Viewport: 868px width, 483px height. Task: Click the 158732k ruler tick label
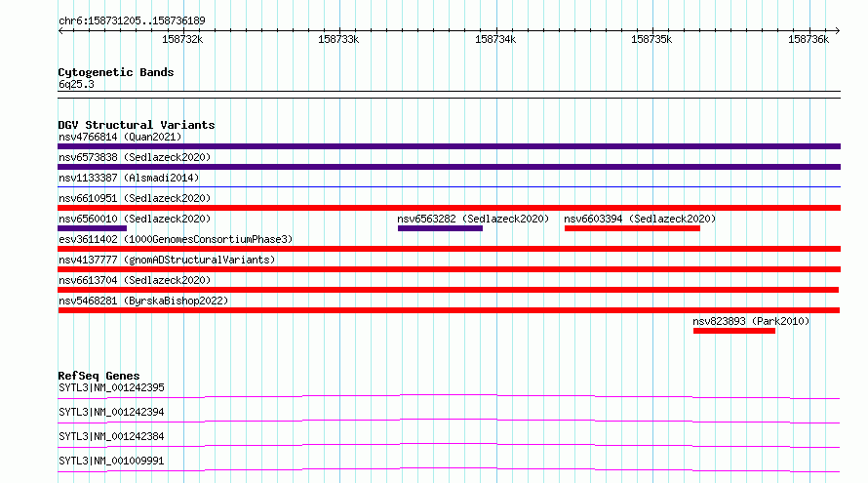(x=182, y=39)
